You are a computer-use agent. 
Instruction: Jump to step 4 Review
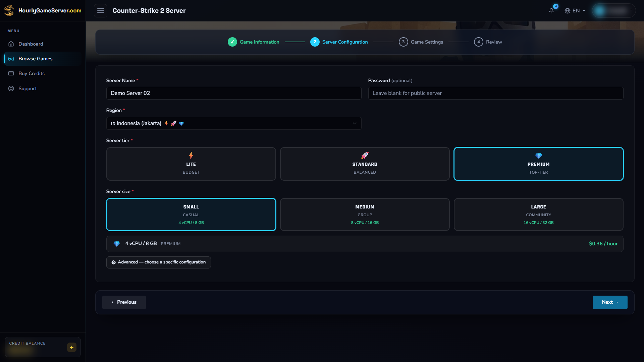coord(488,42)
